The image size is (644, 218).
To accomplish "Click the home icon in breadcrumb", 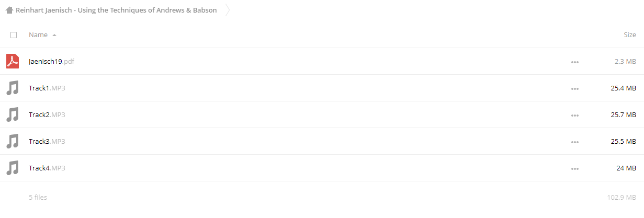I will [9, 10].
